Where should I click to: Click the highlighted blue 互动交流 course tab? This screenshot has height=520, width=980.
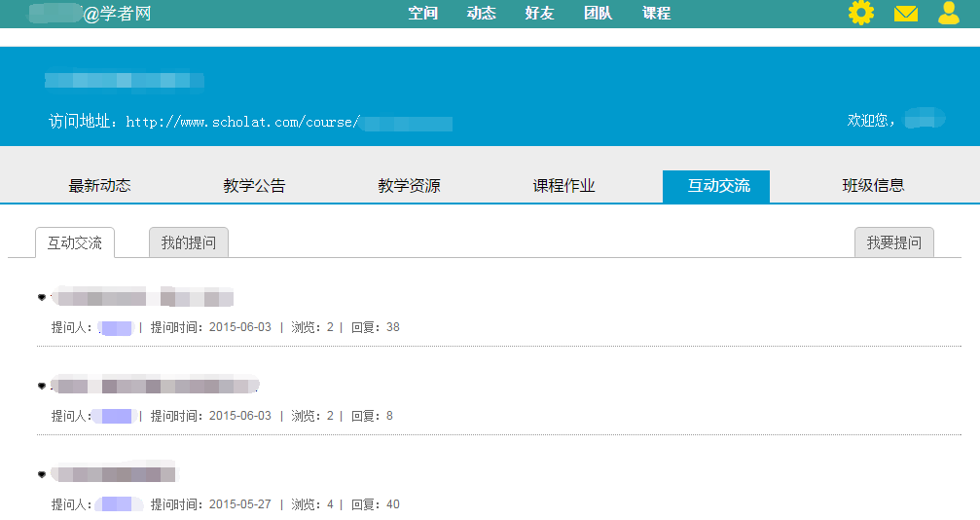tap(716, 186)
